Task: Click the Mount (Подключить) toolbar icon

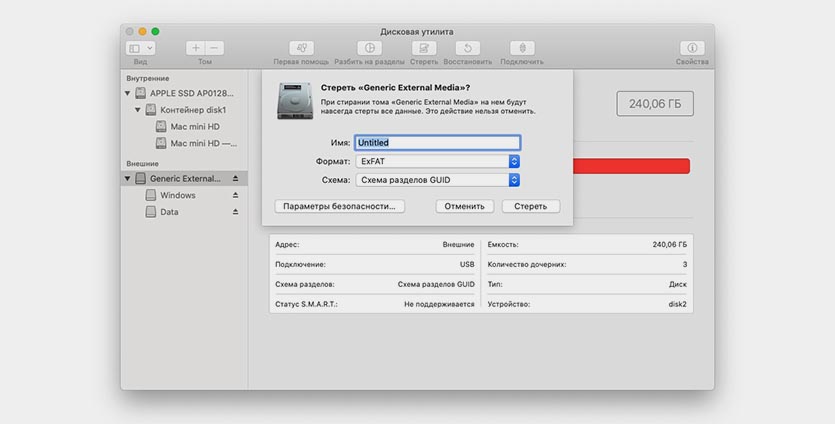Action: pyautogui.click(x=521, y=48)
